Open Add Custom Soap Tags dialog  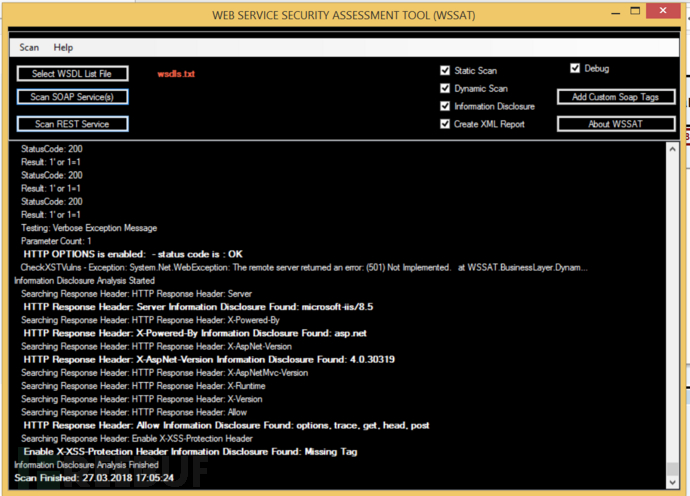pyautogui.click(x=616, y=97)
